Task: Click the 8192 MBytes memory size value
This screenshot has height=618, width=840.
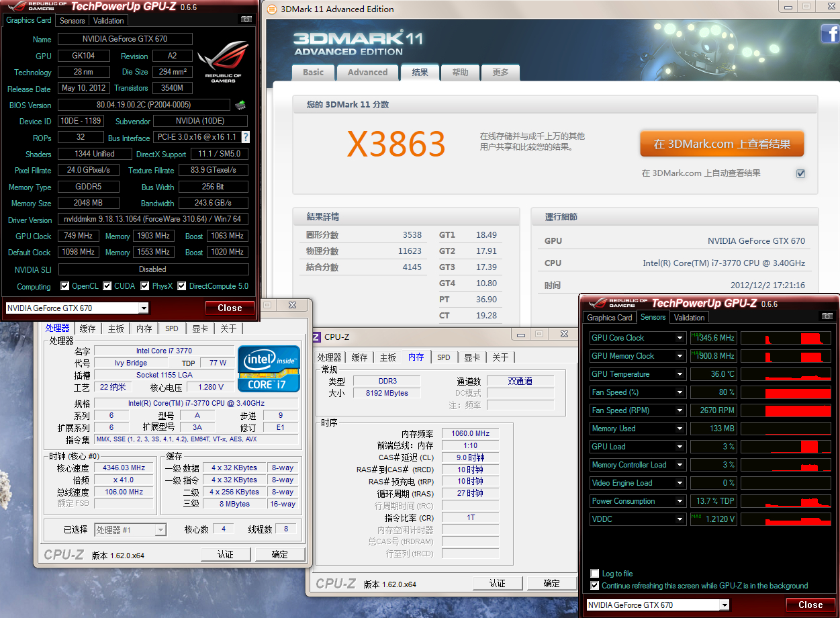Action: pyautogui.click(x=386, y=393)
